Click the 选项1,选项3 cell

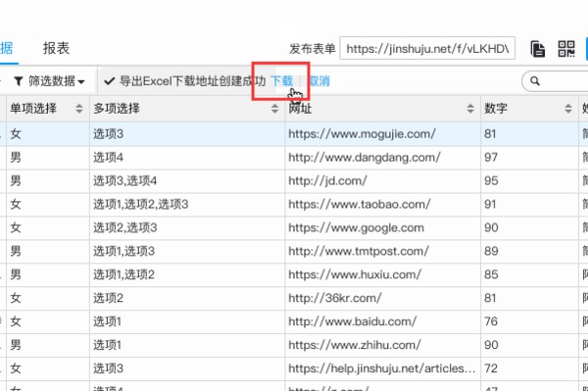click(187, 251)
